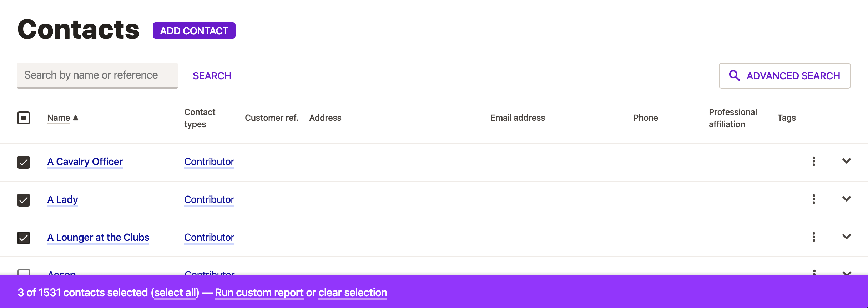
Task: Open three-dot menu for A Lounger at the Clubs
Action: pos(814,237)
